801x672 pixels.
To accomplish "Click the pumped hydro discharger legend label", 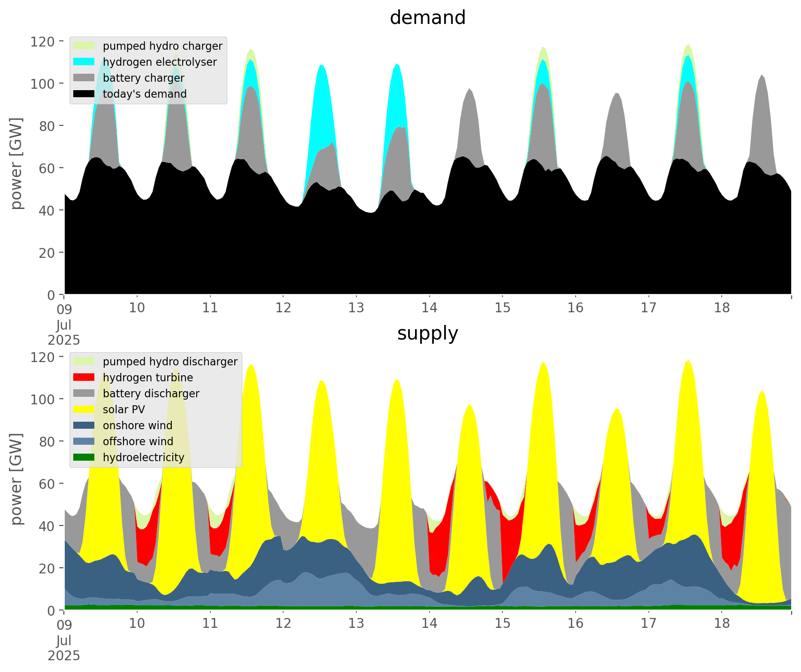I will point(170,362).
